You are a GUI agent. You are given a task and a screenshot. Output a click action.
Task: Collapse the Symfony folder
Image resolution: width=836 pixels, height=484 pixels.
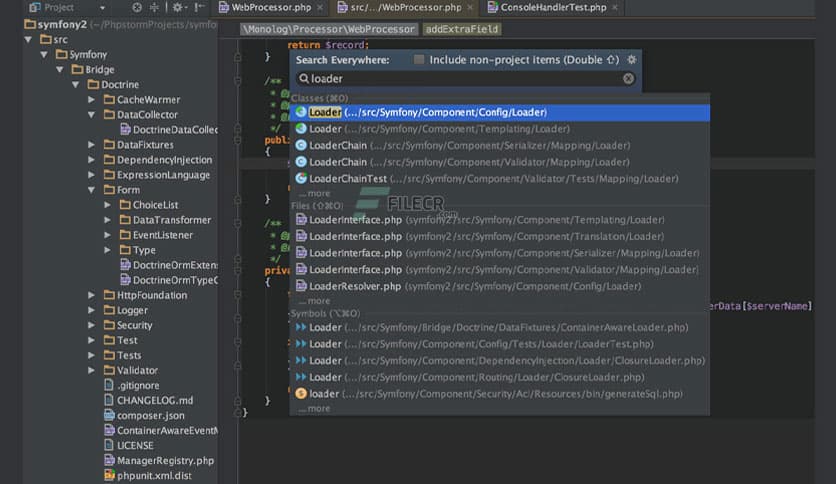(x=44, y=54)
